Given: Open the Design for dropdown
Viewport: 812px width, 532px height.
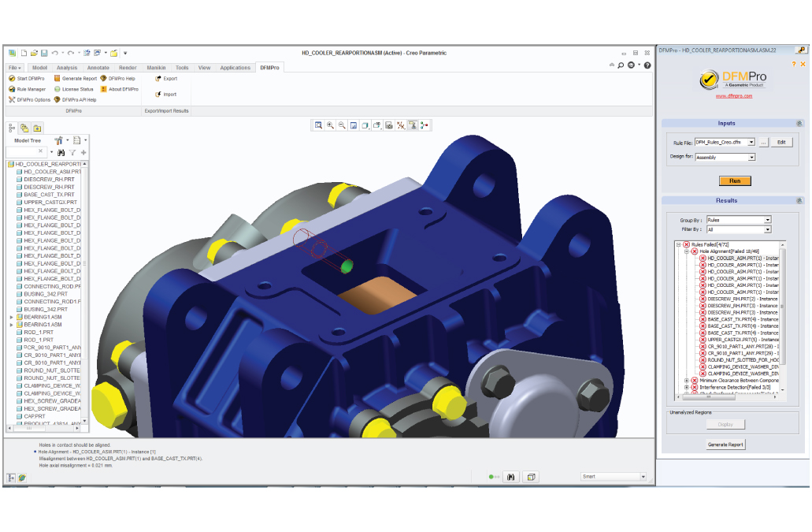Looking at the screenshot, I should tap(752, 157).
